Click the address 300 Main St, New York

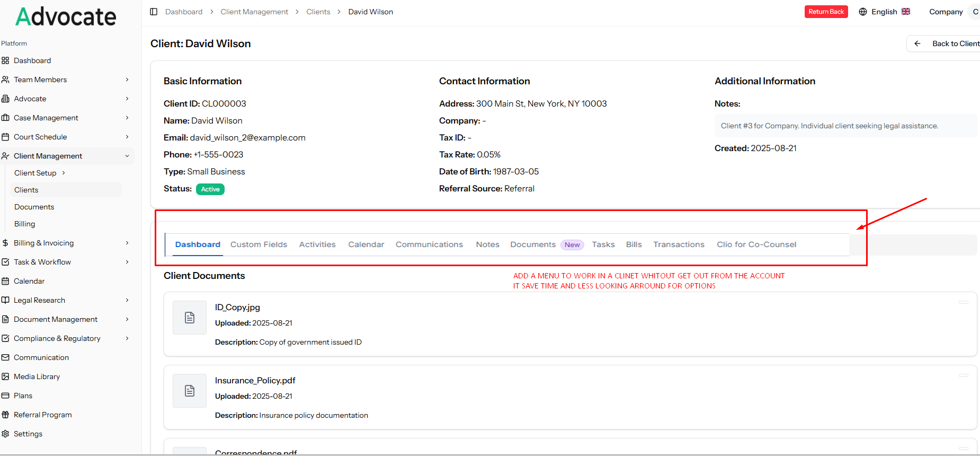pos(541,104)
